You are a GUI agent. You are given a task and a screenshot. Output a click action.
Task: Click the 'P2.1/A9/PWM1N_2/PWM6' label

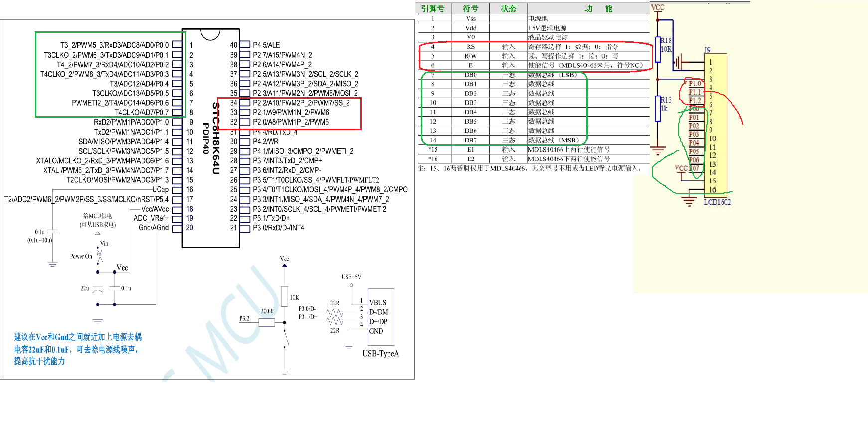pyautogui.click(x=291, y=112)
